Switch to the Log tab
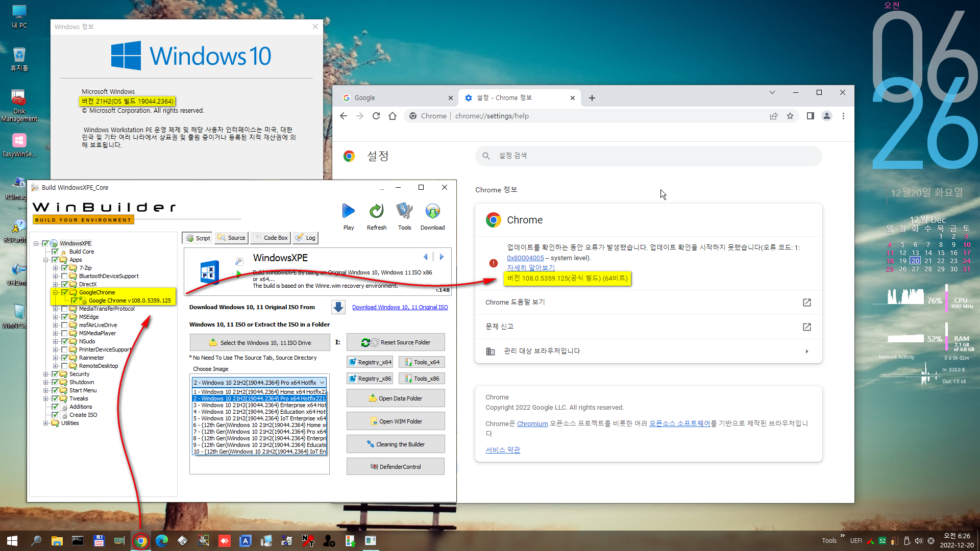 click(x=305, y=238)
